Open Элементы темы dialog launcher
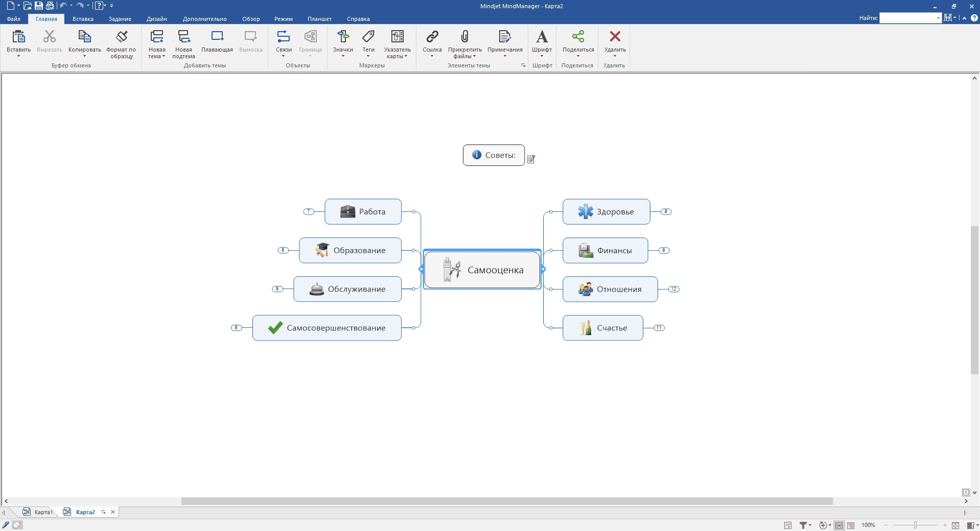The image size is (980, 531). coord(523,65)
